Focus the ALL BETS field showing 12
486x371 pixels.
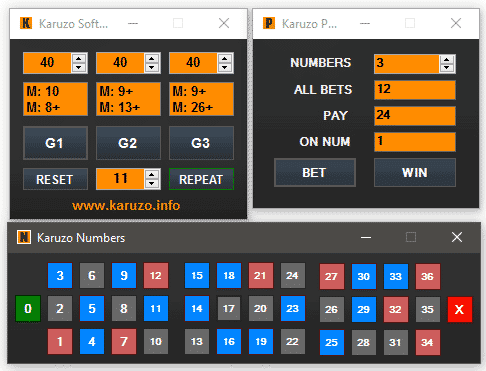[415, 90]
